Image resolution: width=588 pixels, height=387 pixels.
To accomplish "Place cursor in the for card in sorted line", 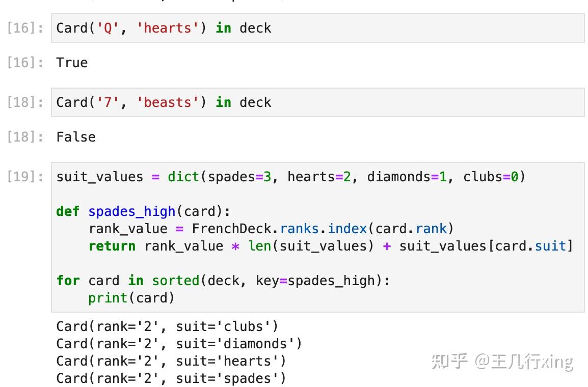I will [223, 281].
